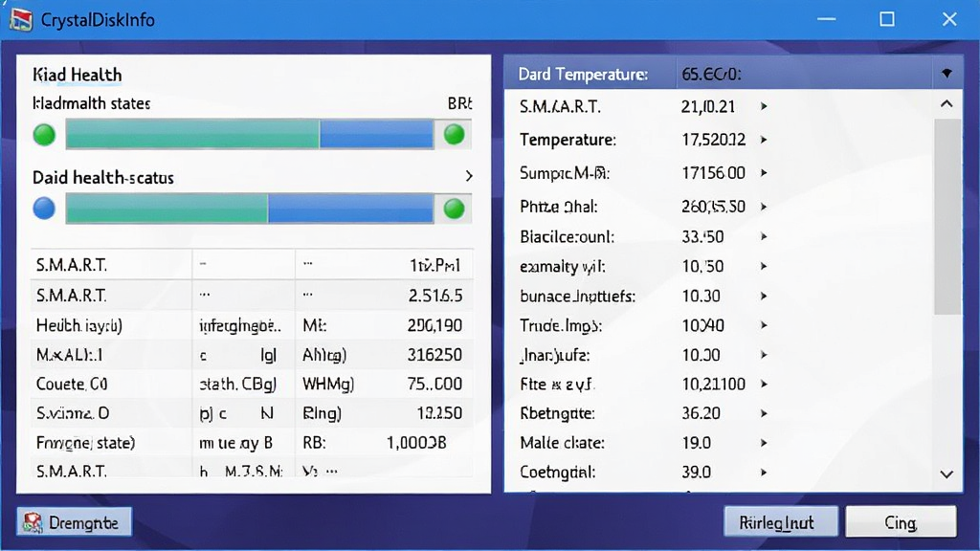The image size is (980, 551).
Task: Click the green circle right of Kiad Health bar
Action: point(455,134)
